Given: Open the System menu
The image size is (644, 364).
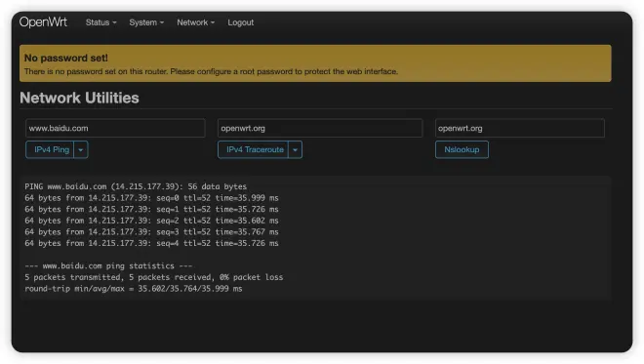Looking at the screenshot, I should 146,22.
